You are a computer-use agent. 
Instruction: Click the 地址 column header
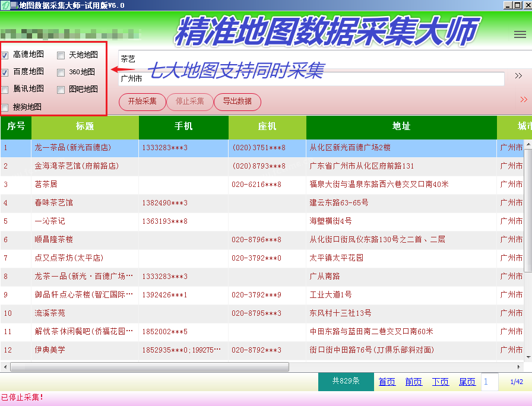(401, 127)
